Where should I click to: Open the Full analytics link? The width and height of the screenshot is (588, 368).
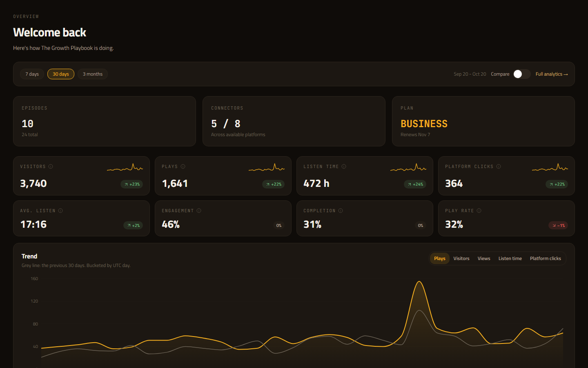[x=552, y=74]
